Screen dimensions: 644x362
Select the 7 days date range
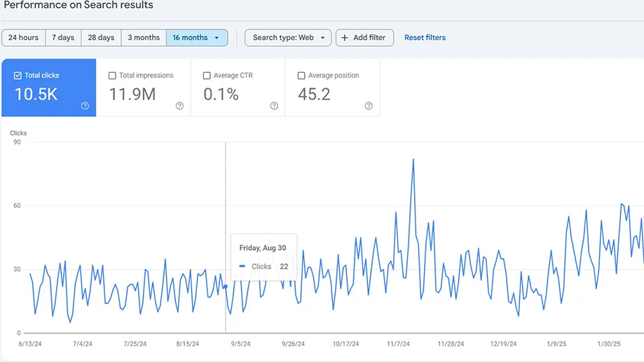63,38
